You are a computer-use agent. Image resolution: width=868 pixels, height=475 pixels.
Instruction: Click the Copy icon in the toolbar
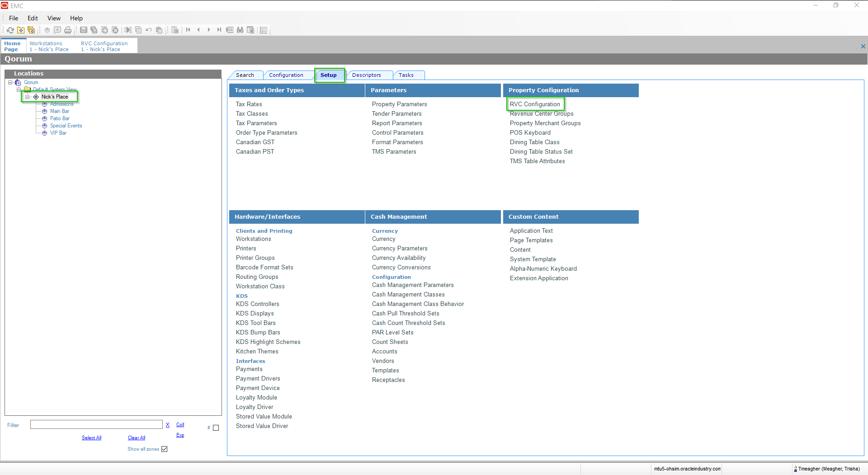point(138,30)
